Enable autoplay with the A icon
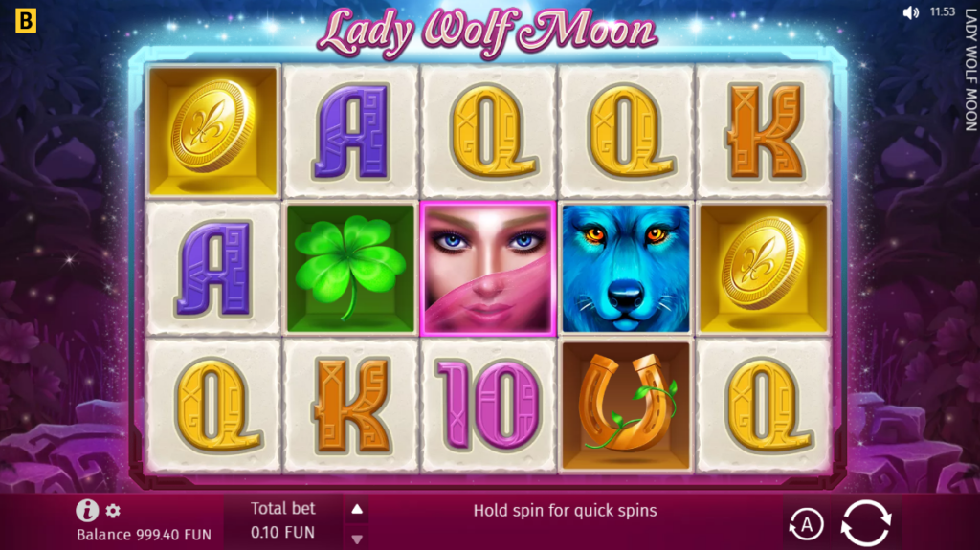 pos(806,524)
